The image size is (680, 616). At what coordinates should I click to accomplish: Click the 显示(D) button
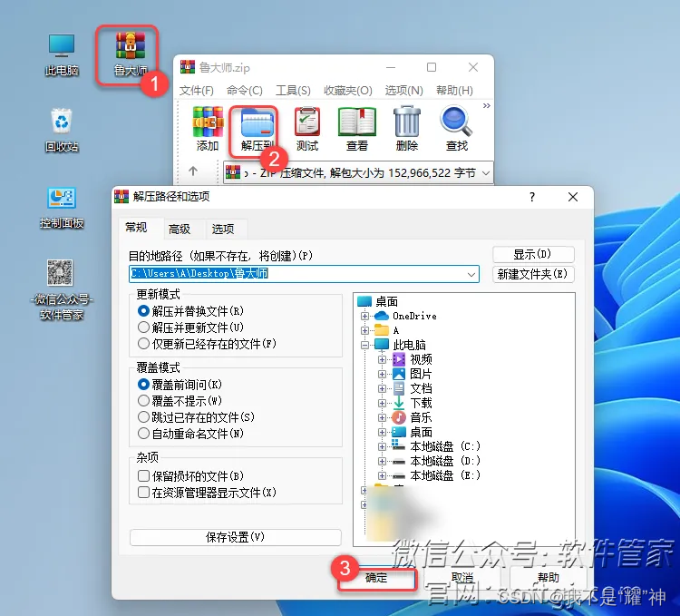pos(533,254)
